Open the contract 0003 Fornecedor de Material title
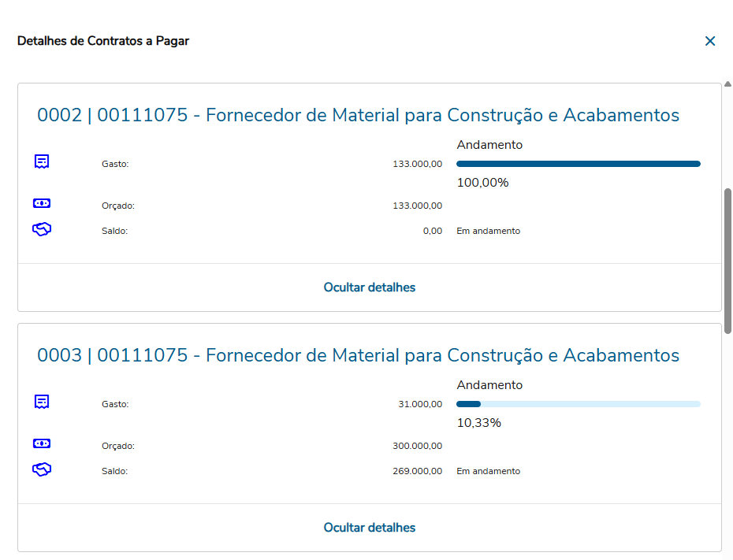This screenshot has height=560, width=733. pyautogui.click(x=358, y=356)
